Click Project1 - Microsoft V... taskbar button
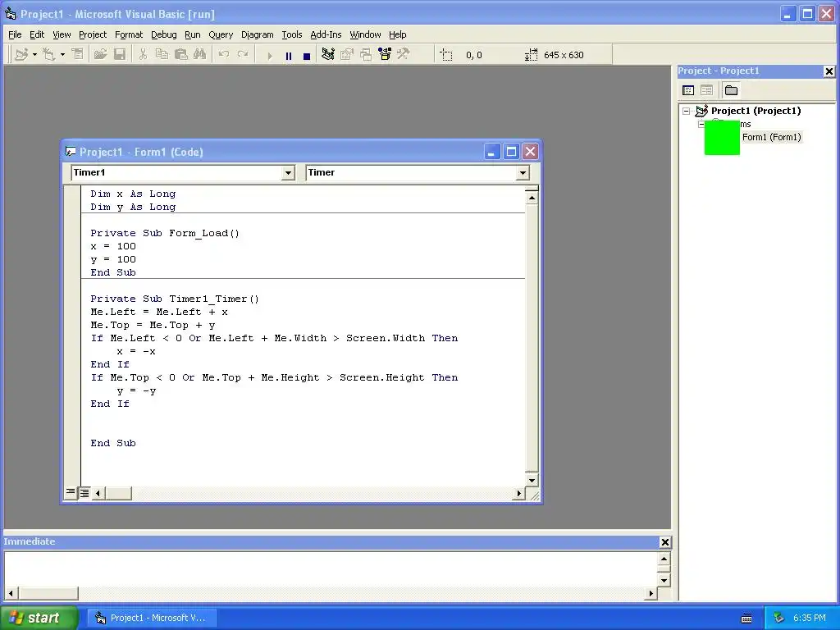This screenshot has width=840, height=630. [x=153, y=618]
